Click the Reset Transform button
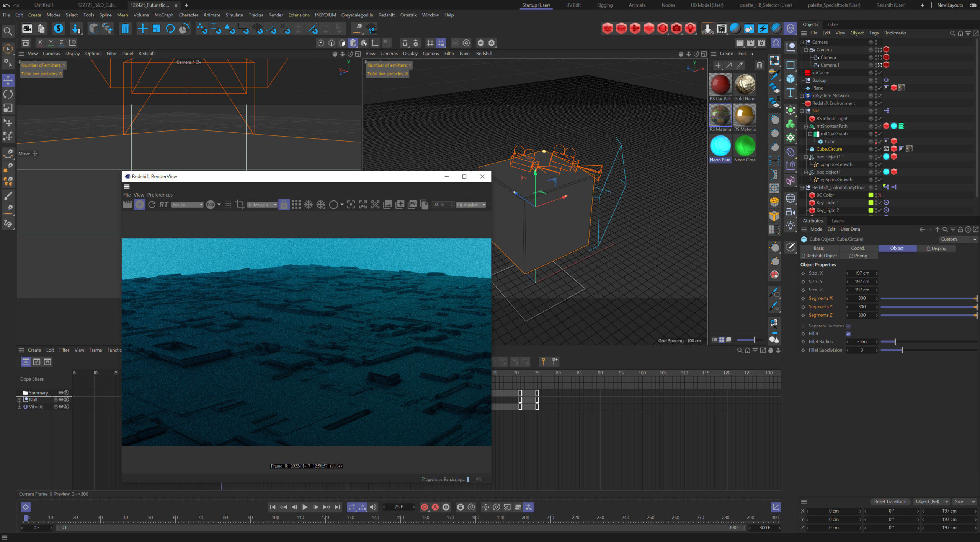This screenshot has height=542, width=980. [x=890, y=501]
